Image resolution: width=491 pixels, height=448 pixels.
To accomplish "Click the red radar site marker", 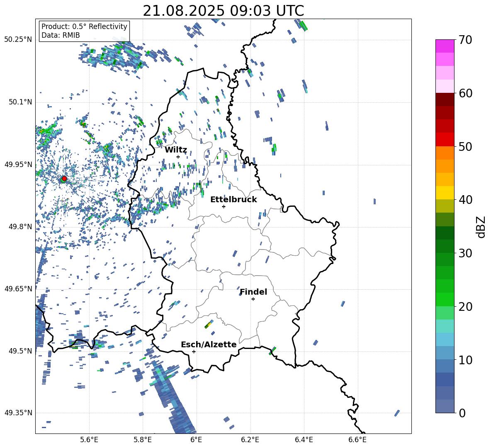I will pyautogui.click(x=64, y=179).
